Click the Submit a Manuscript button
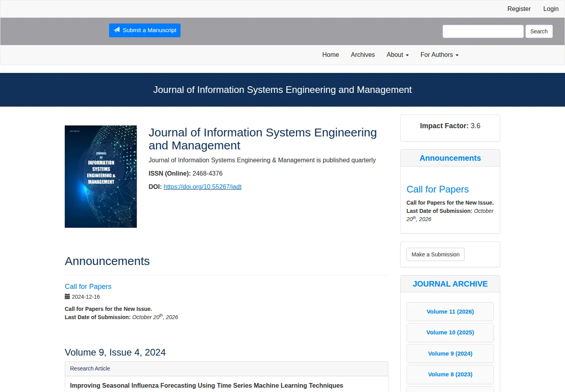 click(x=145, y=30)
